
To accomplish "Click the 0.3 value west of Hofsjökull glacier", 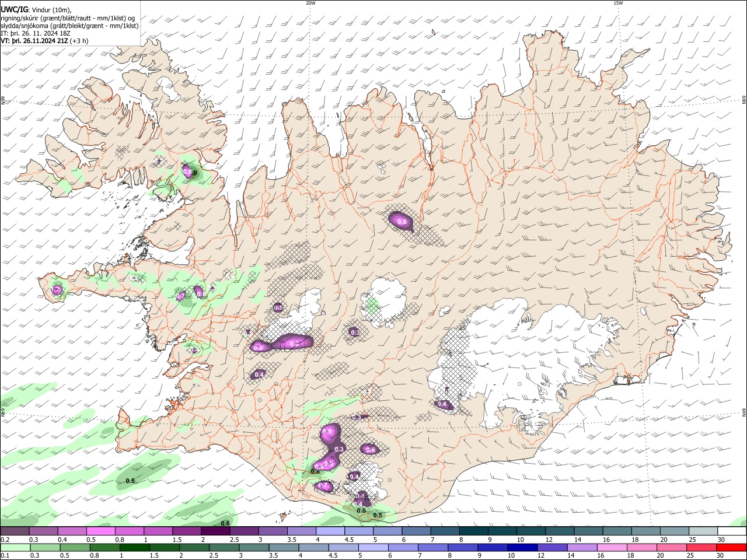I will [x=354, y=332].
